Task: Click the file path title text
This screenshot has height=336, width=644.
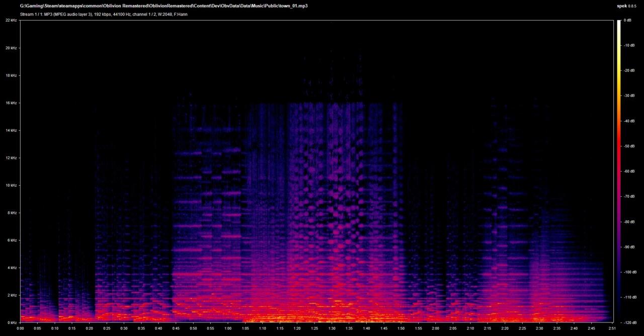Action: pos(164,6)
